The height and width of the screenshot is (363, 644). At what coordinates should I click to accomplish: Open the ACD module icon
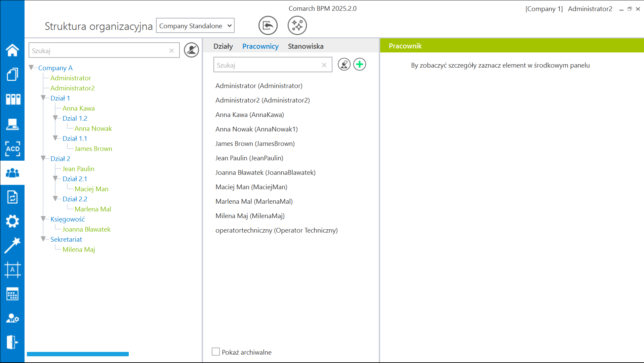coord(12,149)
